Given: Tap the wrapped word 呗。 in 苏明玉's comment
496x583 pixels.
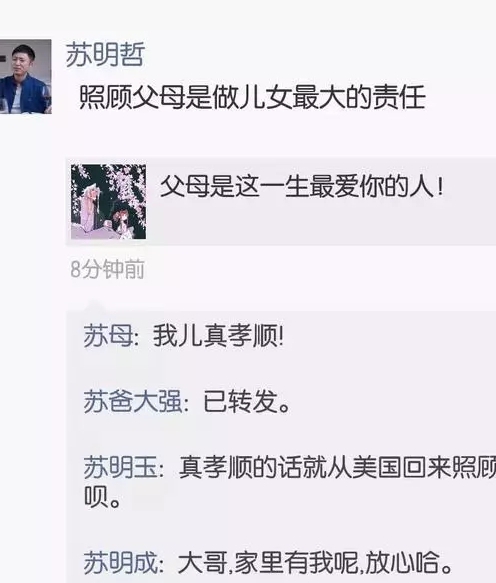Looking at the screenshot, I should 102,497.
